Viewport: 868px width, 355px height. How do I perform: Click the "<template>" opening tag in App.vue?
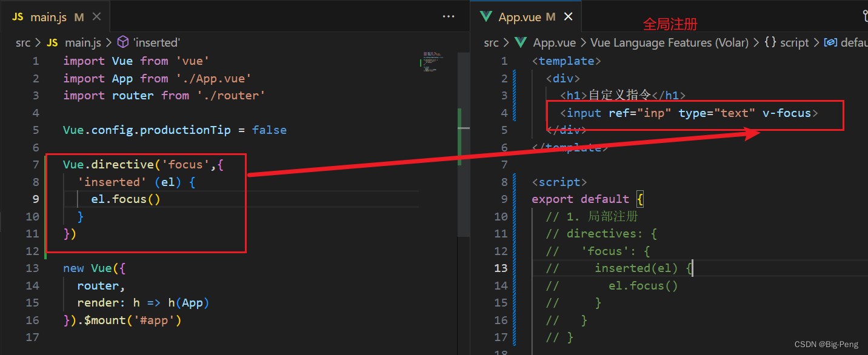566,61
